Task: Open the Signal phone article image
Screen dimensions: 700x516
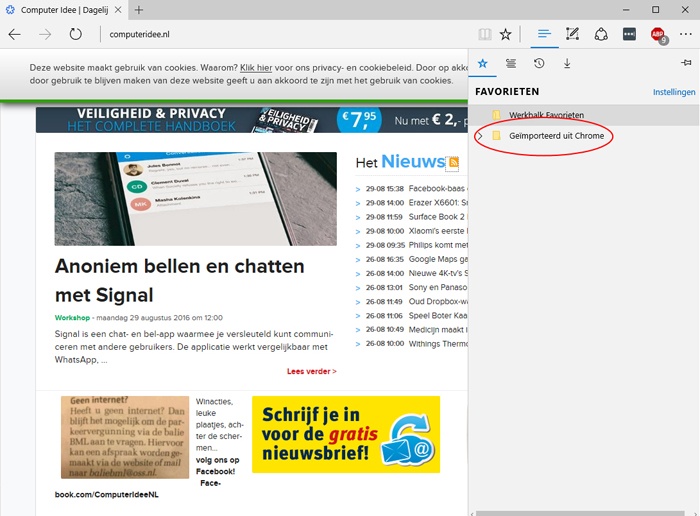Action: point(196,199)
